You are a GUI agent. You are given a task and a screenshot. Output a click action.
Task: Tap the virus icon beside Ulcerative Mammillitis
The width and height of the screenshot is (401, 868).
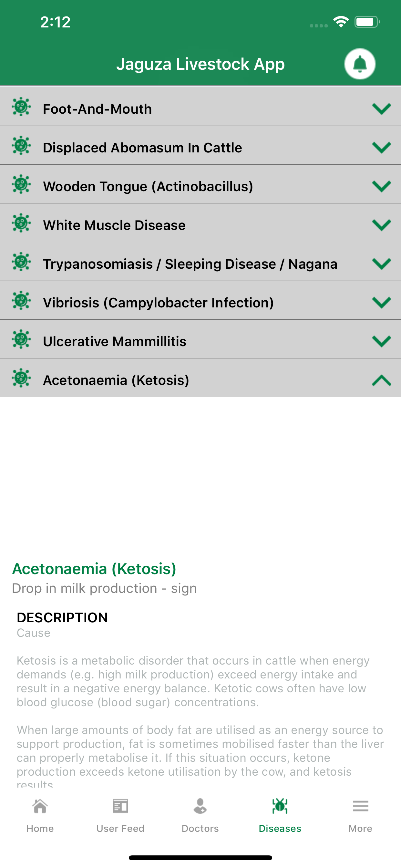coord(21,339)
